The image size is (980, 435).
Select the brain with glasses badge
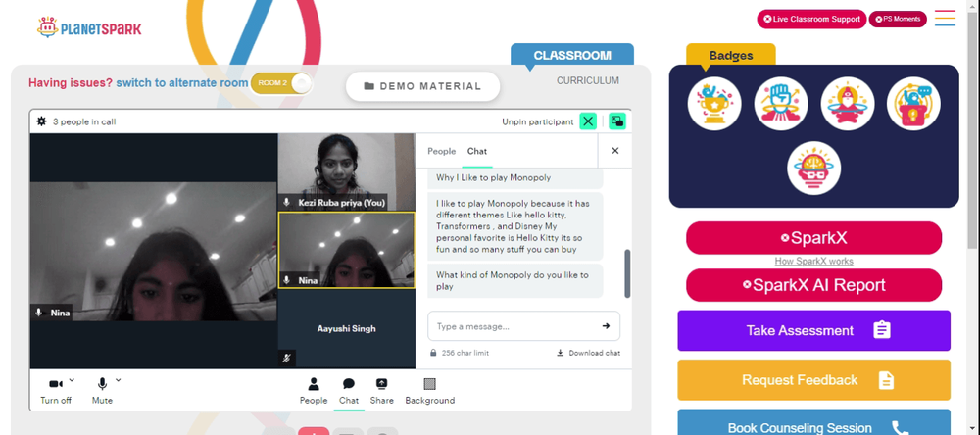coord(813,169)
